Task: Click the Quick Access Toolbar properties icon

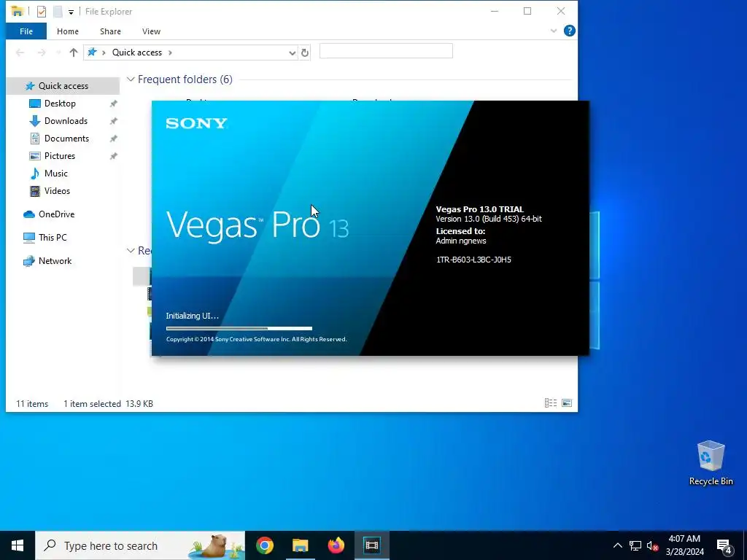Action: pyautogui.click(x=42, y=12)
